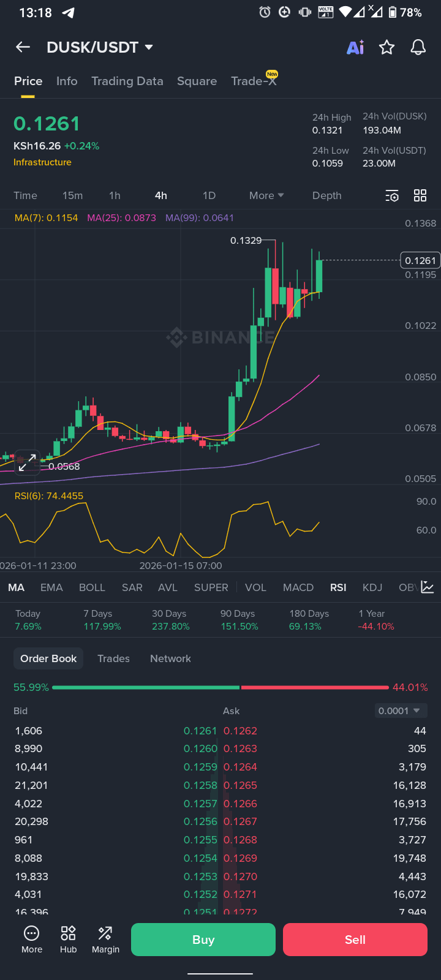Viewport: 441px width, 980px height.
Task: Select the Network tab
Action: [x=170, y=658]
